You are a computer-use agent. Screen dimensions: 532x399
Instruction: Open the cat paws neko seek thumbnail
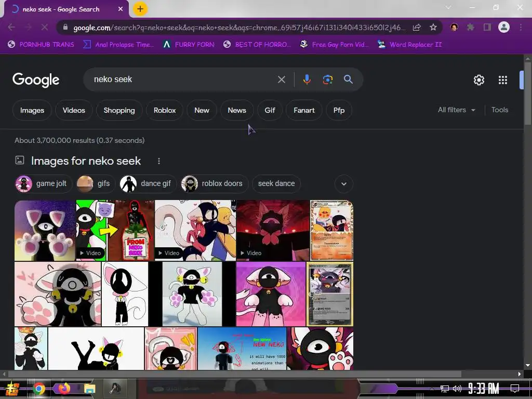tap(45, 230)
